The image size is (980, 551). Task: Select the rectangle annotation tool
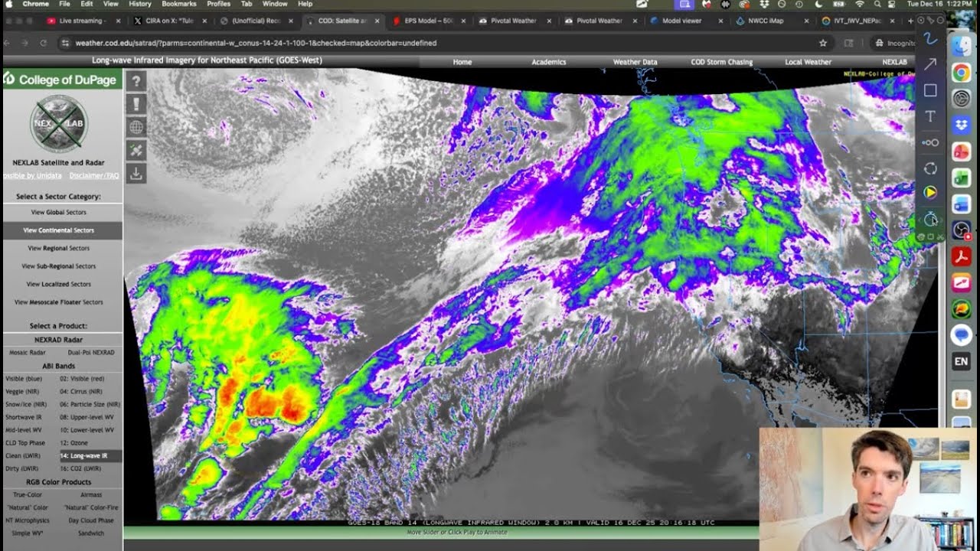(x=930, y=90)
